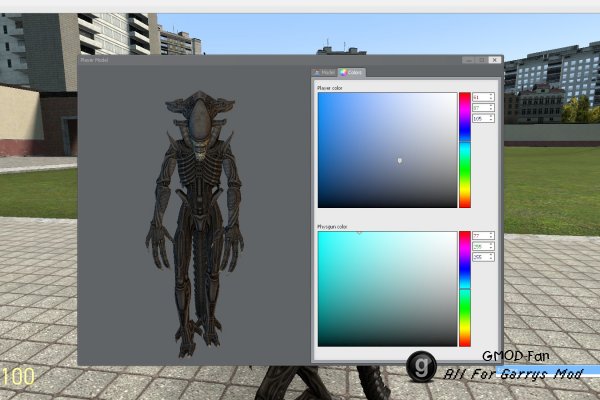
Task: Click the selection marker in Player color square
Action: [x=400, y=160]
